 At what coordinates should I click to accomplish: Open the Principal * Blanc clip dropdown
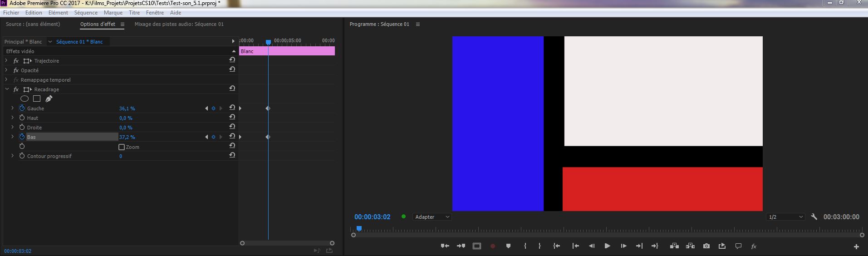[50, 42]
